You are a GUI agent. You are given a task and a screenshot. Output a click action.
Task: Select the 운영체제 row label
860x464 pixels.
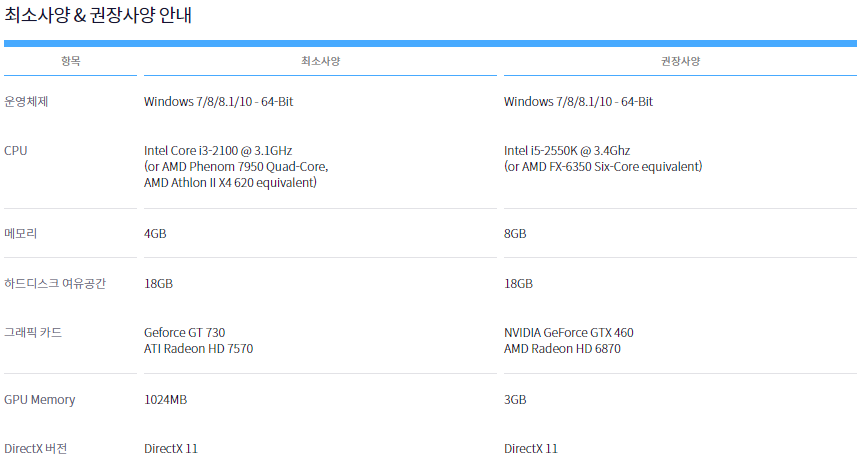26,101
